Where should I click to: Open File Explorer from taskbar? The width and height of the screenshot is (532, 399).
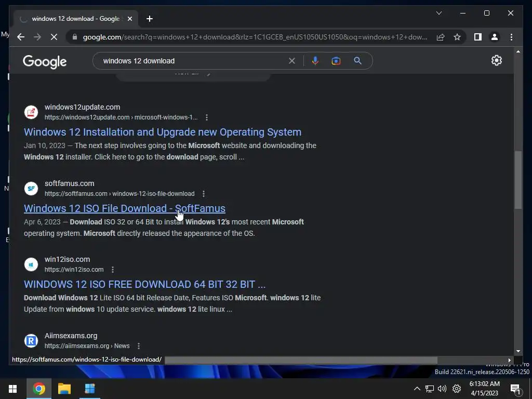(x=64, y=389)
